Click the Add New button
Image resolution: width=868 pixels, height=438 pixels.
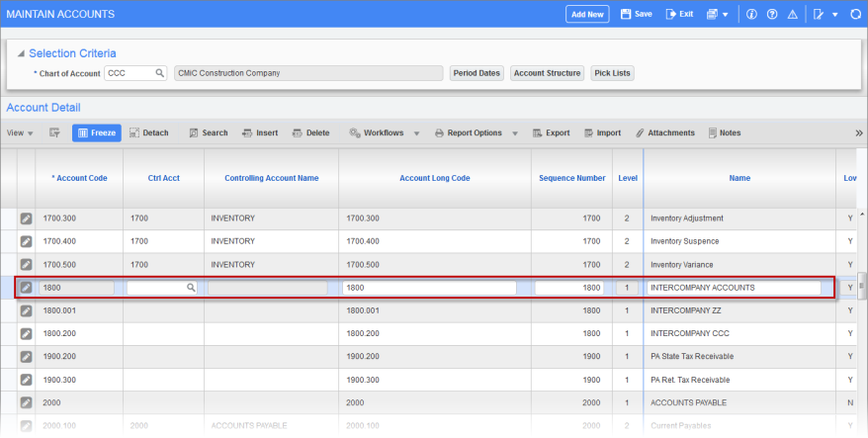[587, 15]
